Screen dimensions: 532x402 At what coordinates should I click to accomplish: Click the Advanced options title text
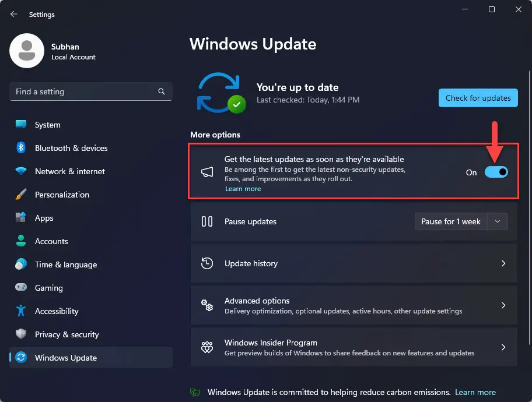click(257, 301)
